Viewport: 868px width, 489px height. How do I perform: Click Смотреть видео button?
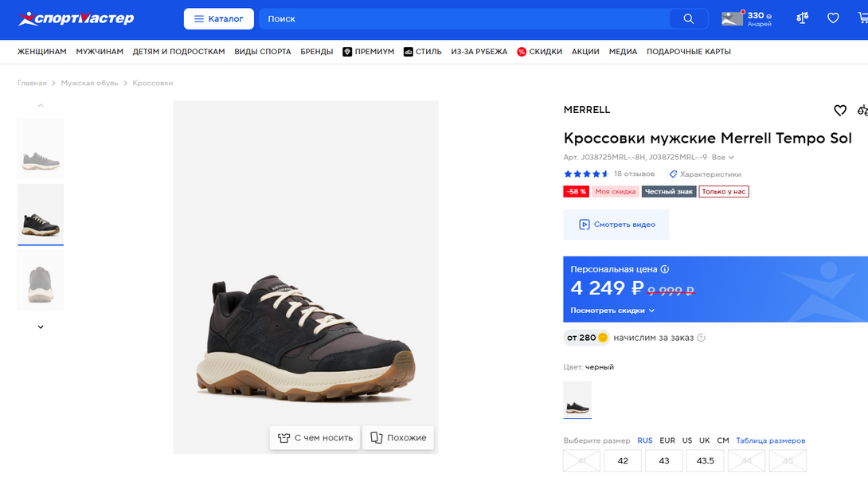[616, 225]
